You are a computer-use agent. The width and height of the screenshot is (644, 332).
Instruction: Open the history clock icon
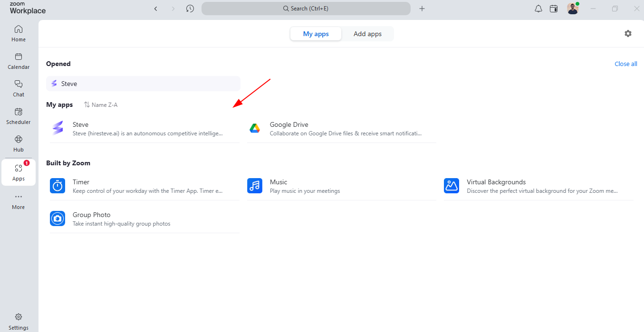tap(190, 9)
